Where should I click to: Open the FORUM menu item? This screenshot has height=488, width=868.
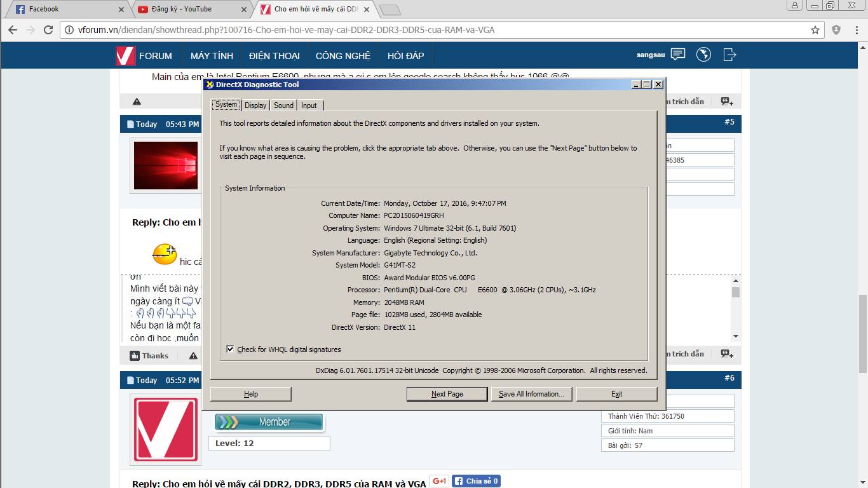click(x=156, y=56)
